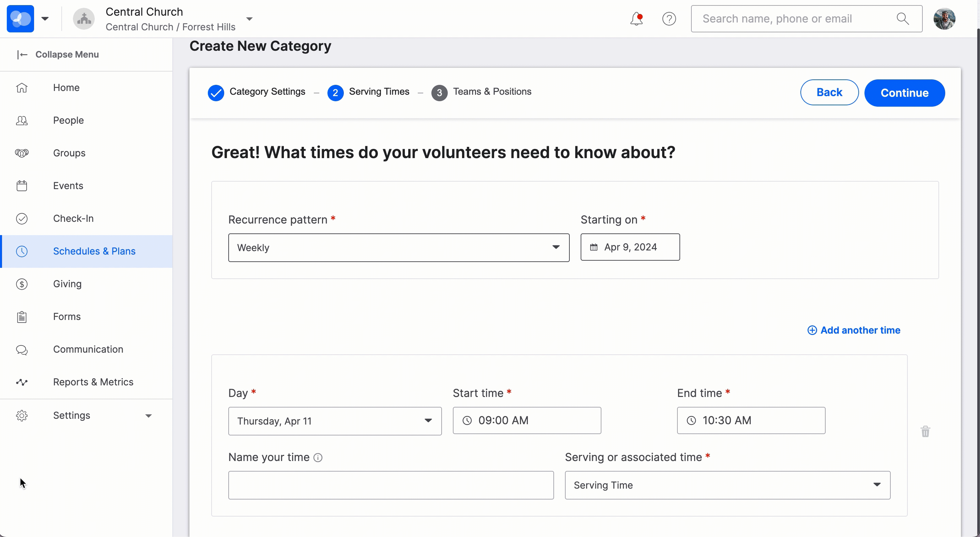Open the help question mark icon
The height and width of the screenshot is (537, 980).
(x=669, y=19)
